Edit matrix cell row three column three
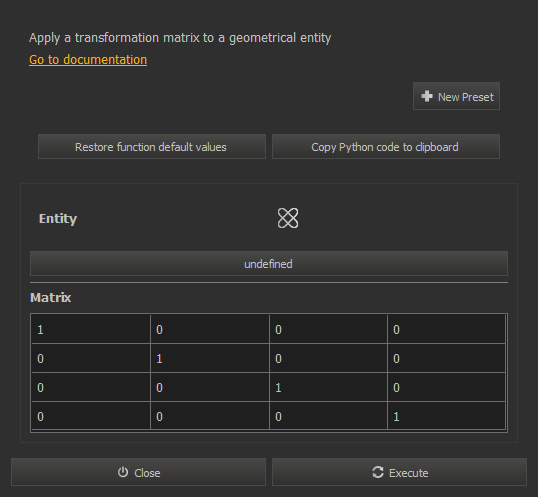Screen dimensions: 538x497 328,387
